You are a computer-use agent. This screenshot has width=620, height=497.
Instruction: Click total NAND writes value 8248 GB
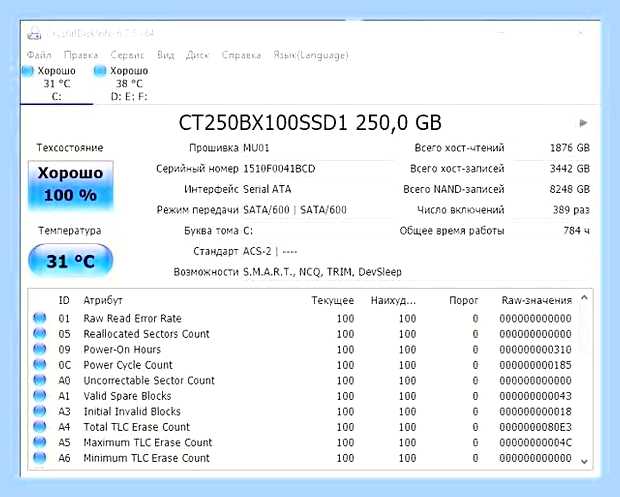pos(570,189)
